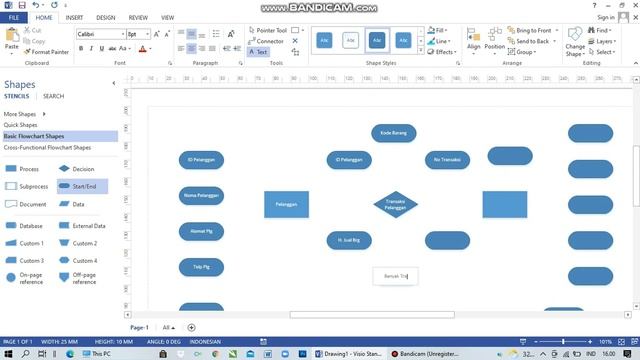Pick the Process shape
This screenshot has width=640, height=360.
(22, 169)
